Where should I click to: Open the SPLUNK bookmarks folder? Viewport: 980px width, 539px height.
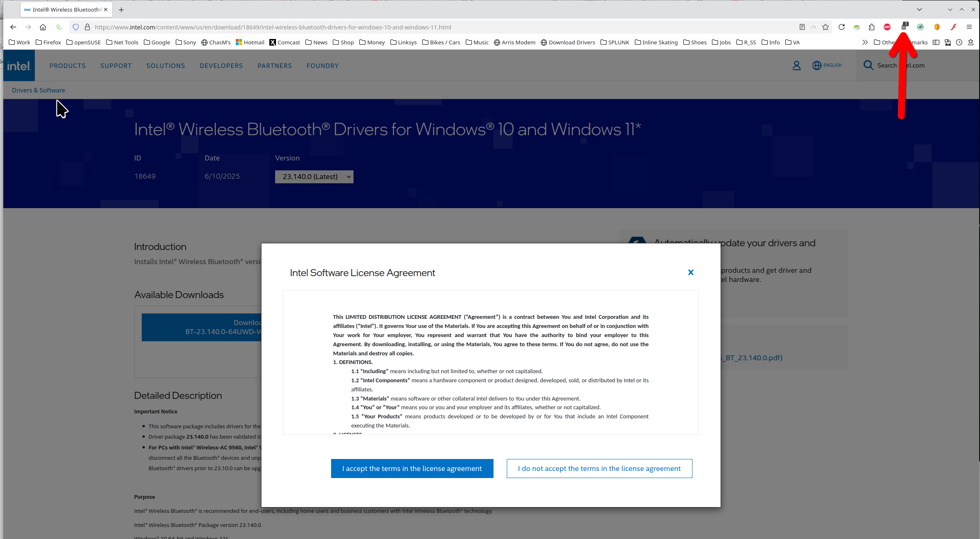coord(615,42)
